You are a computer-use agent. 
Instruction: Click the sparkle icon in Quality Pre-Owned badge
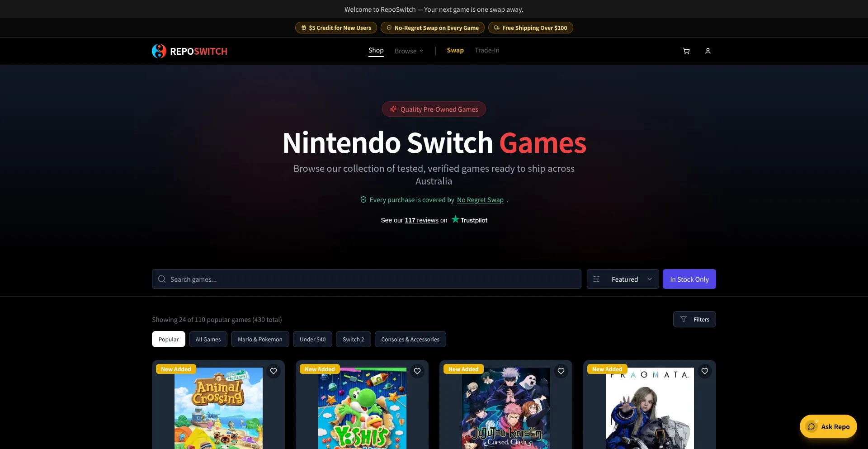393,109
